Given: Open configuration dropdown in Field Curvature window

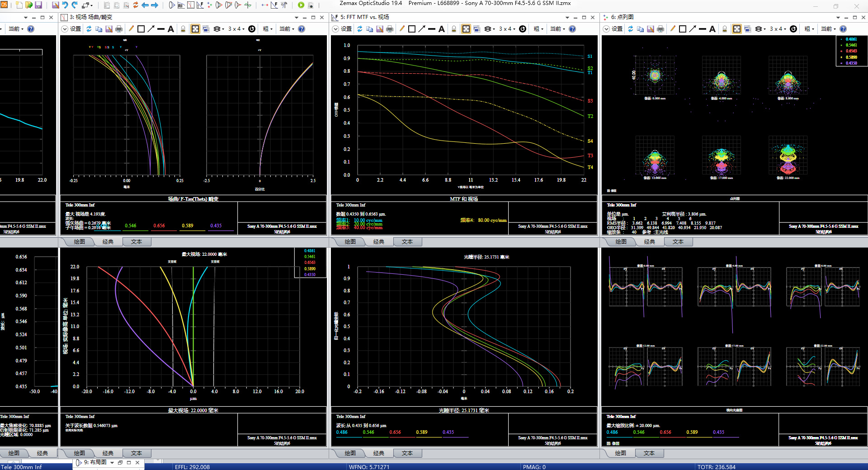Looking at the screenshot, I should pos(287,29).
